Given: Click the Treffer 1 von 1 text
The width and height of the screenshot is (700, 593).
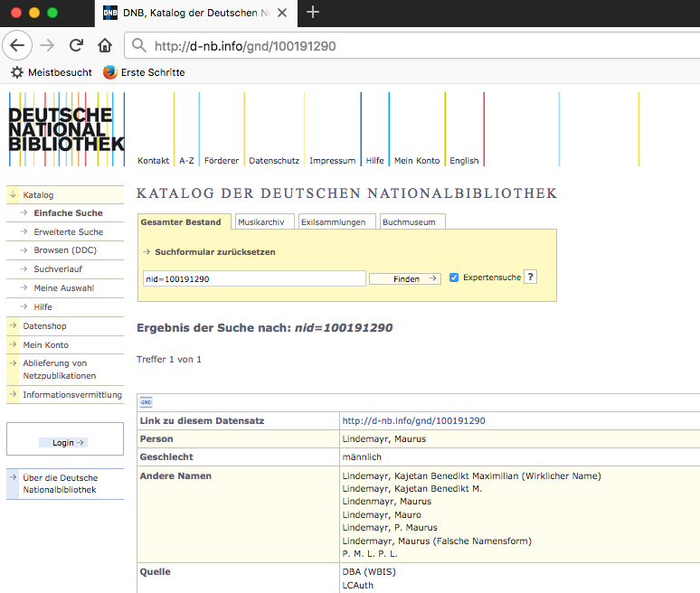Looking at the screenshot, I should (169, 359).
